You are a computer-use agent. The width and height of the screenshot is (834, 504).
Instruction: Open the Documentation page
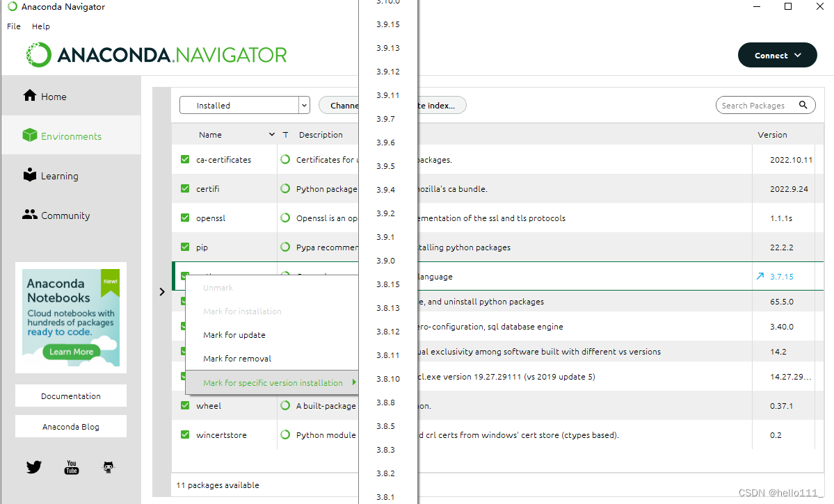[70, 395]
